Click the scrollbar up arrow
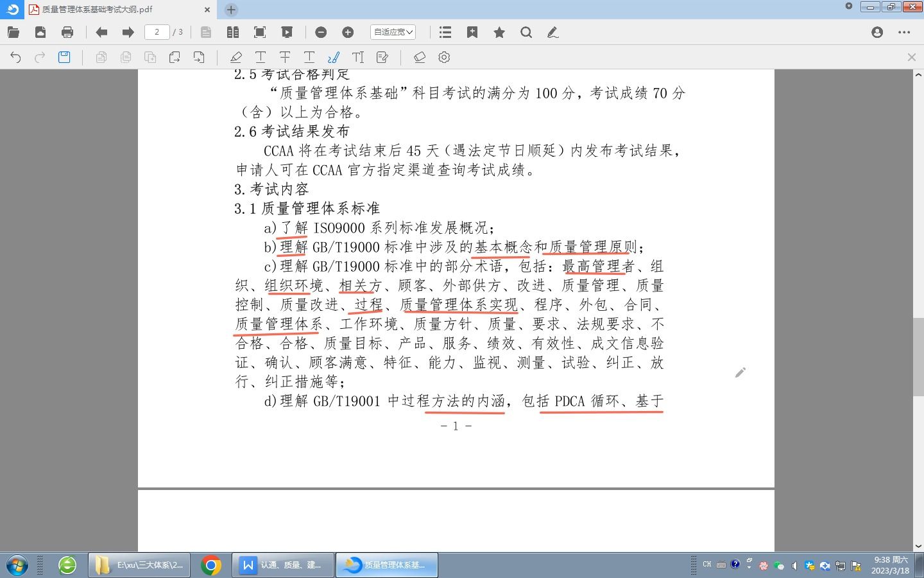The width and height of the screenshot is (924, 578). 918,75
